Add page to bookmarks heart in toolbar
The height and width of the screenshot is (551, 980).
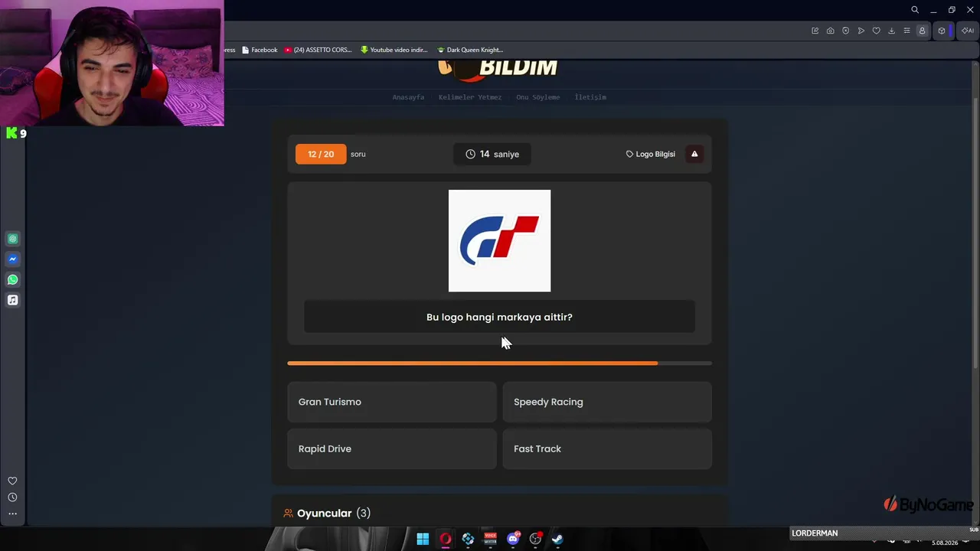(877, 31)
